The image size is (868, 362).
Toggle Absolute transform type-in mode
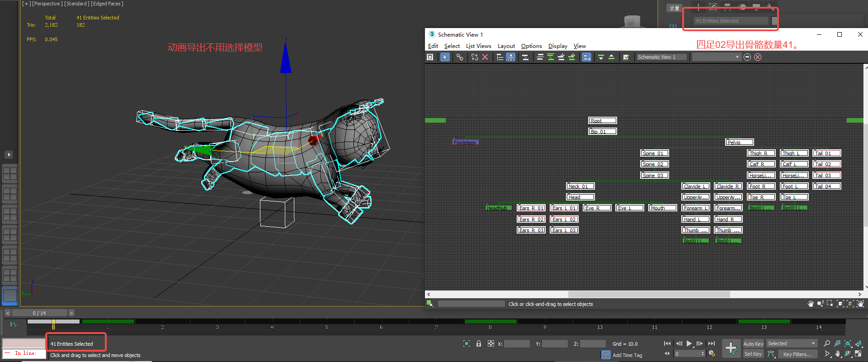pyautogui.click(x=491, y=344)
